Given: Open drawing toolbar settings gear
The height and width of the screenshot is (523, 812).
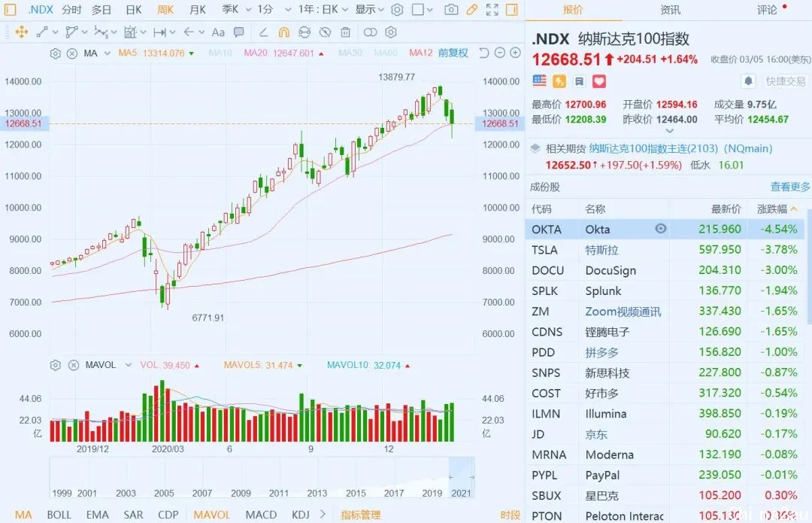Looking at the screenshot, I should point(391,32).
